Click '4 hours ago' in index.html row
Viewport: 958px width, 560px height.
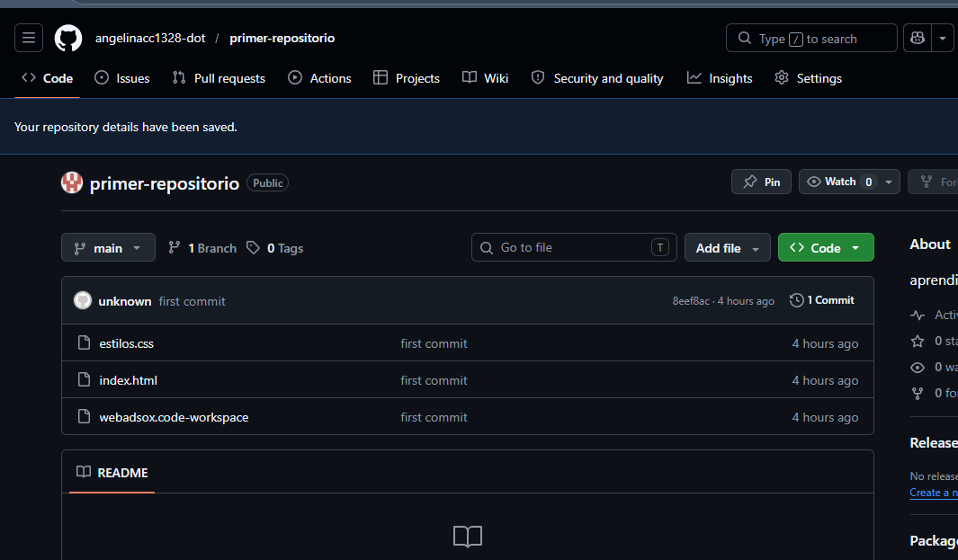825,380
